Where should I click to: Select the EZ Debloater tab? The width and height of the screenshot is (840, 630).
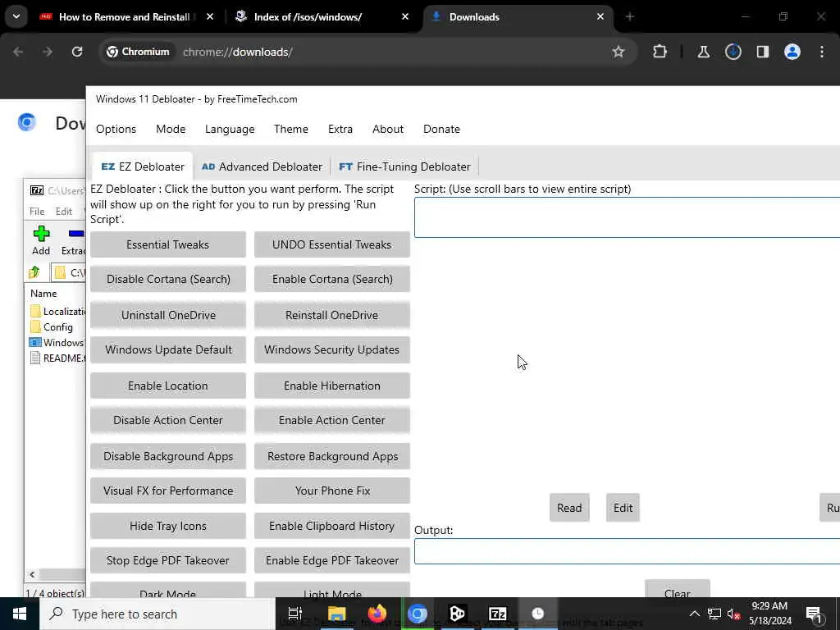[143, 167]
